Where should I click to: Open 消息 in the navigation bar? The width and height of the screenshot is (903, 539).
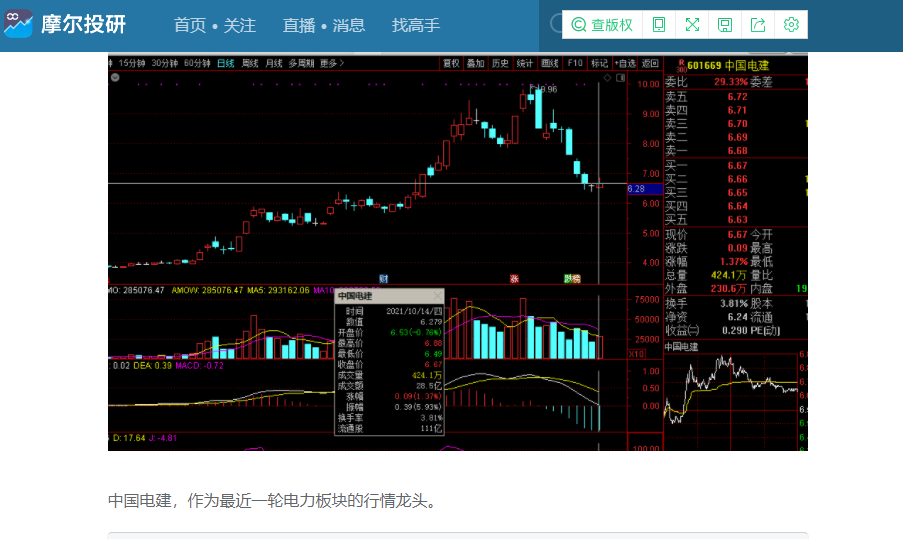point(348,25)
